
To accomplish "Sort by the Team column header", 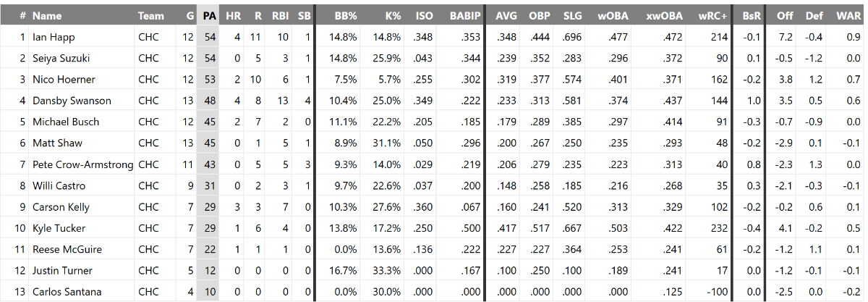I will (150, 15).
